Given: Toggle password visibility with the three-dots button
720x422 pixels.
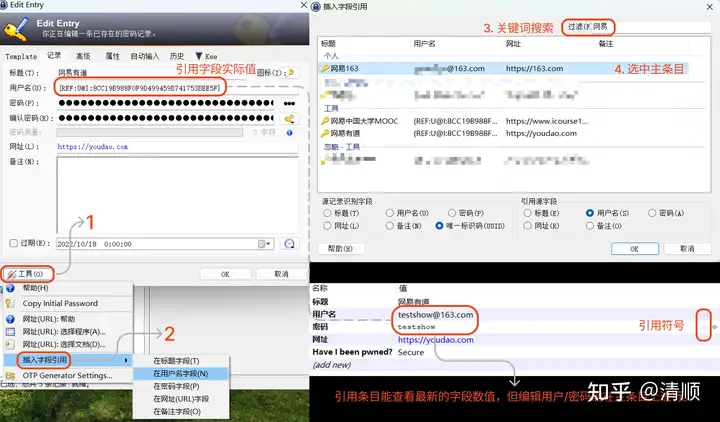Looking at the screenshot, I should point(289,103).
